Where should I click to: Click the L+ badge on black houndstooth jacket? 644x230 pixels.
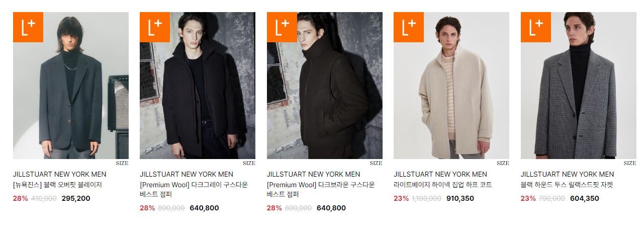(x=536, y=27)
